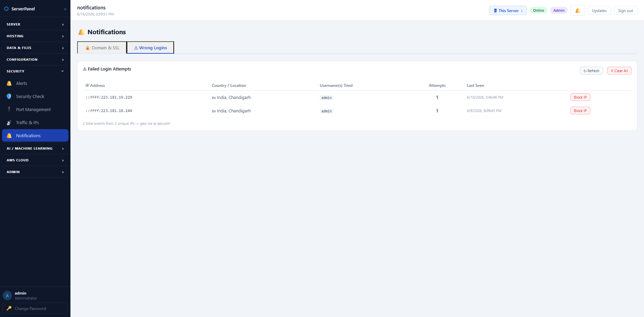The image size is (644, 317).
Task: Click the Notifications bell icon in sidebar
Action: click(9, 136)
